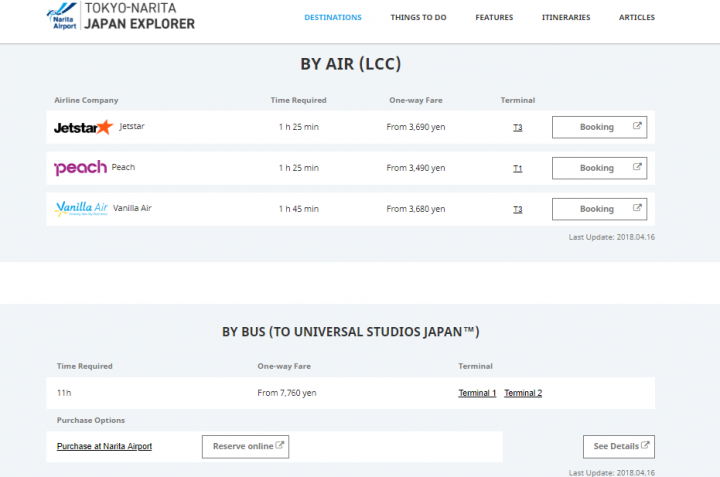The width and height of the screenshot is (720, 477).
Task: Click the Jetstar '1 h 25 min' duration
Action: [298, 127]
